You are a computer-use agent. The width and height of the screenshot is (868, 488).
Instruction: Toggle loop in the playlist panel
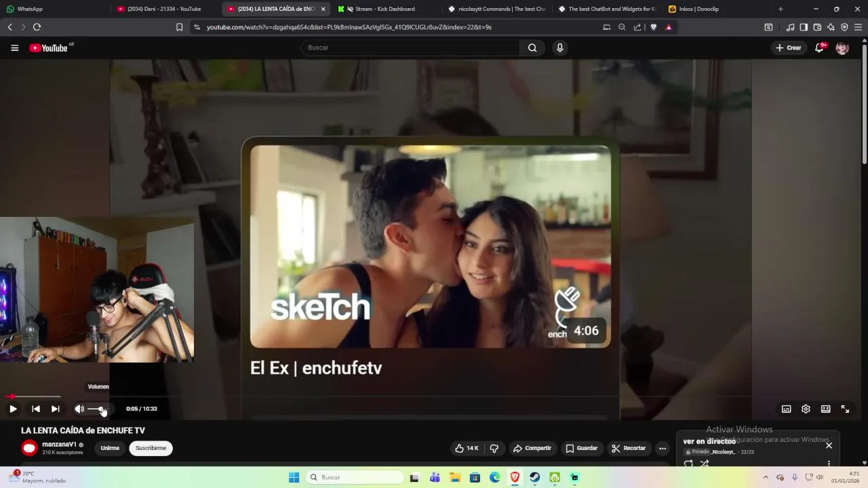[688, 464]
